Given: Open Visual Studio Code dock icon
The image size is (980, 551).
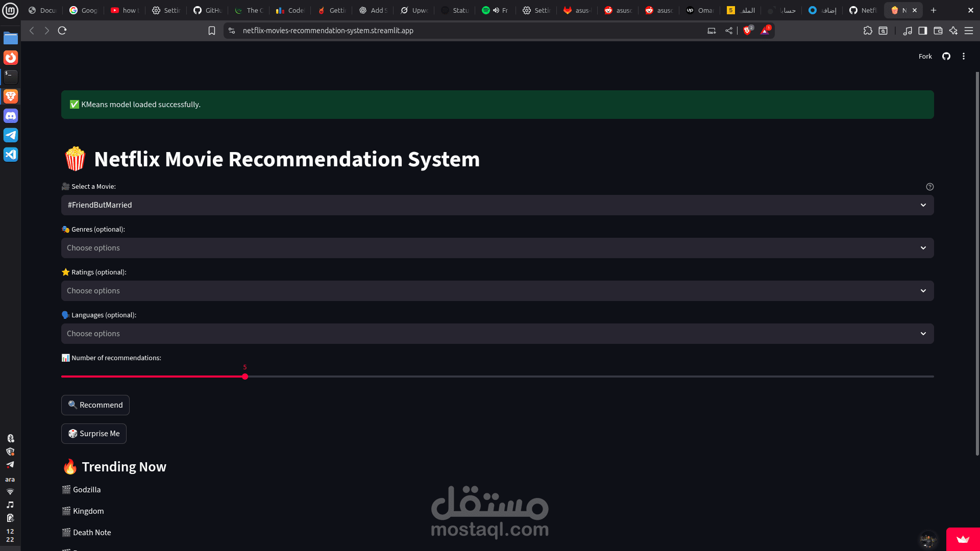Looking at the screenshot, I should click(11, 155).
